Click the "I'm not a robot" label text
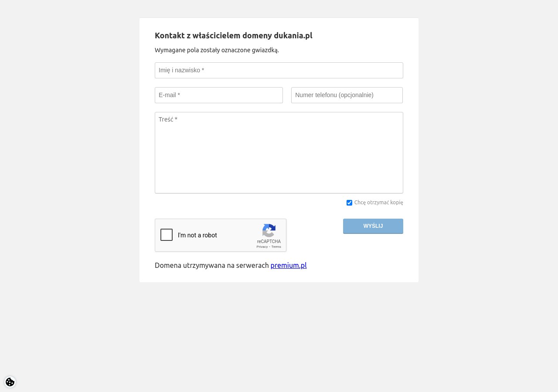Screen dimensions: 558x392 pyautogui.click(x=197, y=235)
